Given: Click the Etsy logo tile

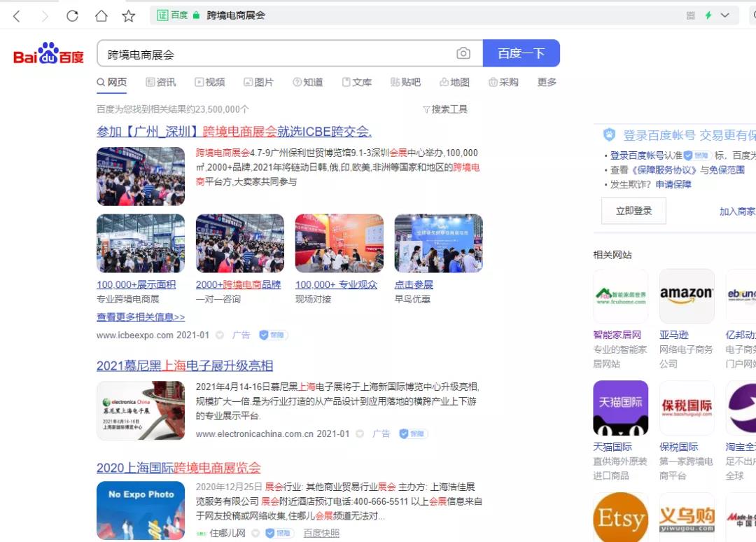Looking at the screenshot, I should click(620, 517).
